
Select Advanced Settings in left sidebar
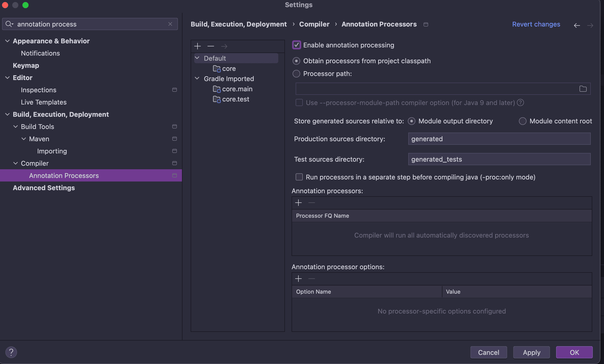44,187
